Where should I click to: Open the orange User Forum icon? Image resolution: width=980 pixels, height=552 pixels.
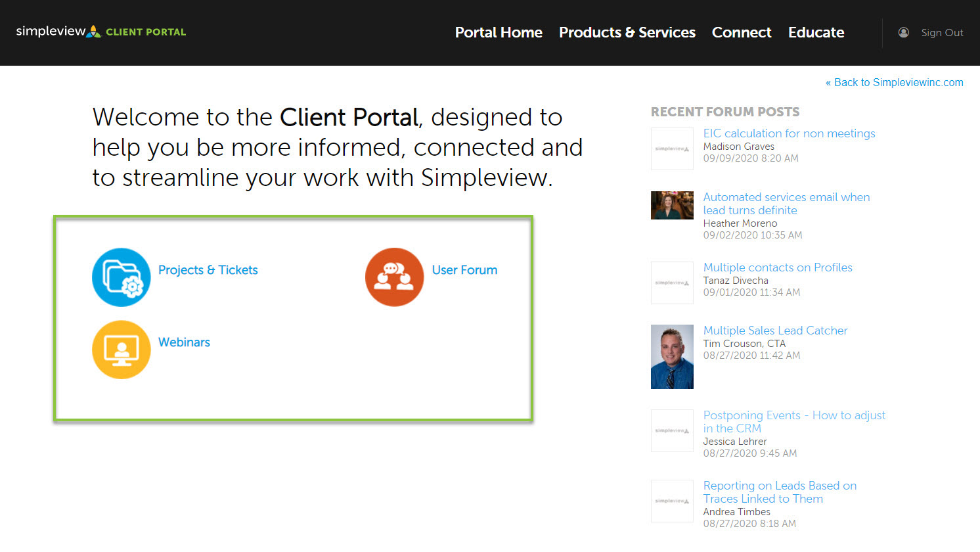(x=394, y=277)
